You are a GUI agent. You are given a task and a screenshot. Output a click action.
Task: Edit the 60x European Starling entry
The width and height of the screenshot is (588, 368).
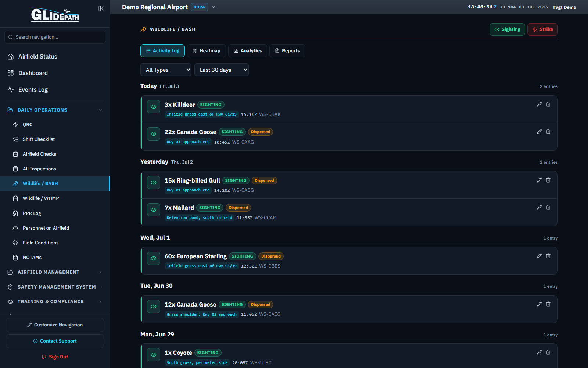[539, 256]
